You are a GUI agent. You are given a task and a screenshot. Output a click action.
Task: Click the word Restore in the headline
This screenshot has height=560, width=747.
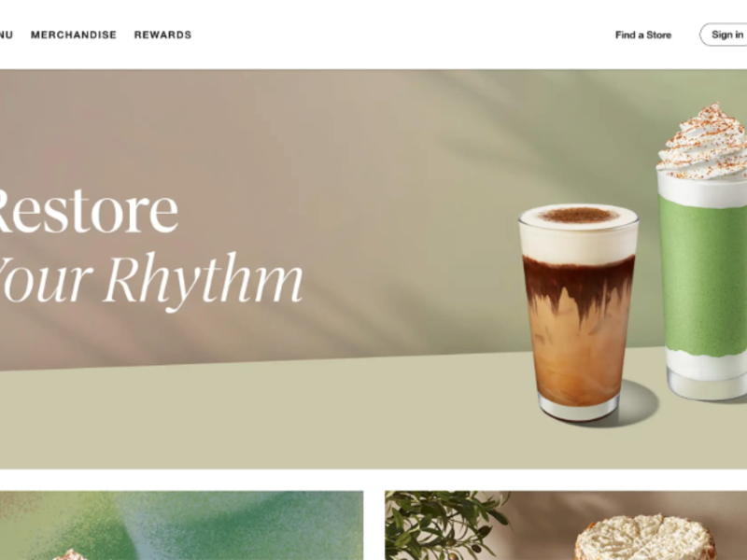click(88, 211)
